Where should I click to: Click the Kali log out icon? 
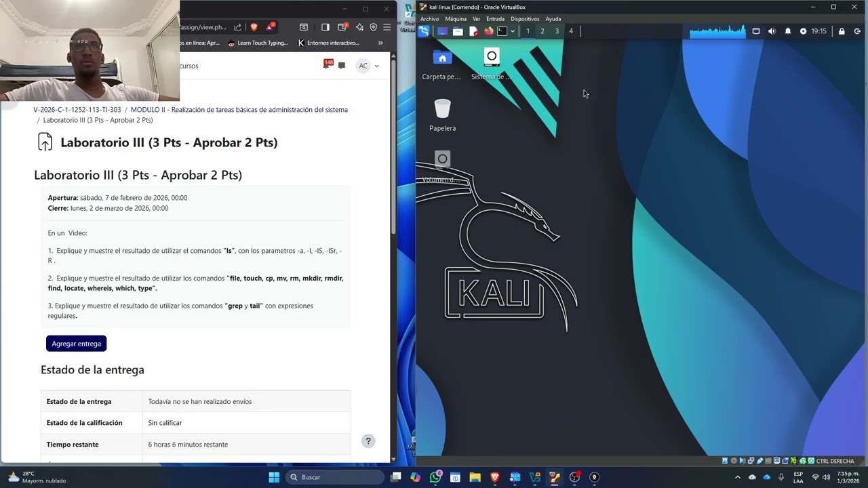pos(857,31)
